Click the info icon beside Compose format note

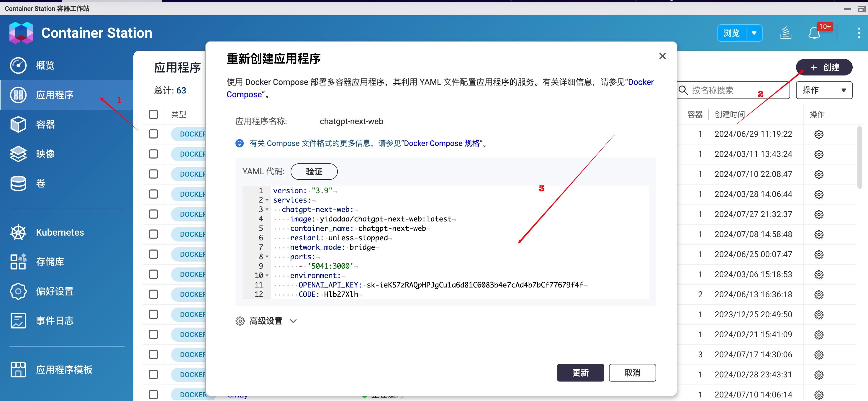pyautogui.click(x=239, y=143)
